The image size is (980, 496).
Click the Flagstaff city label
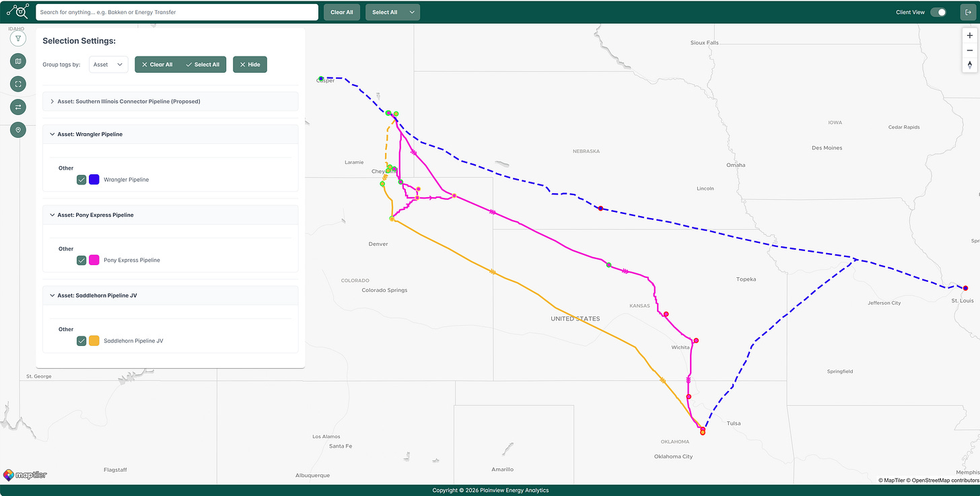tap(115, 470)
